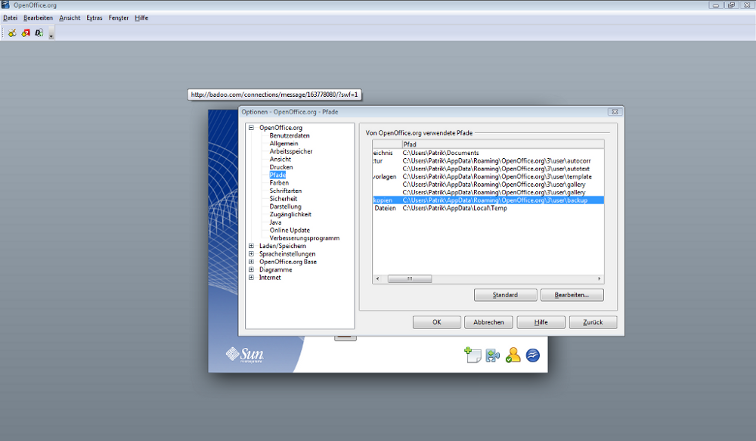This screenshot has width=756, height=441.
Task: Select Farben in the options tree
Action: pyautogui.click(x=279, y=183)
